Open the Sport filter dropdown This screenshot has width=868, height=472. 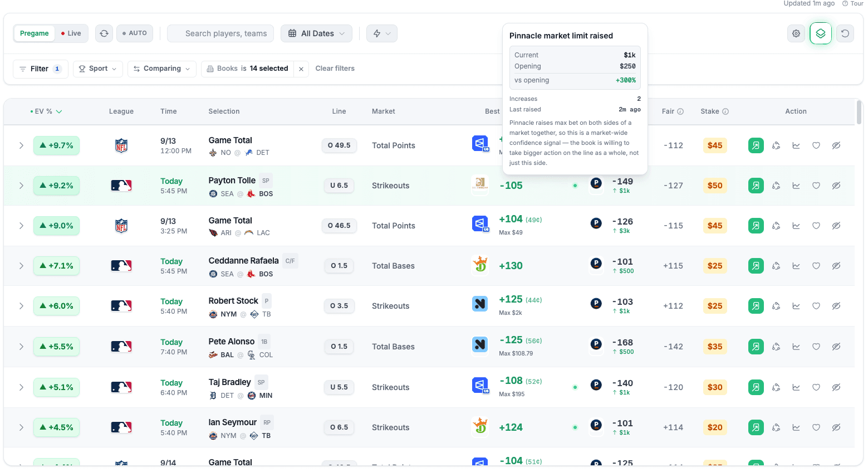[98, 69]
